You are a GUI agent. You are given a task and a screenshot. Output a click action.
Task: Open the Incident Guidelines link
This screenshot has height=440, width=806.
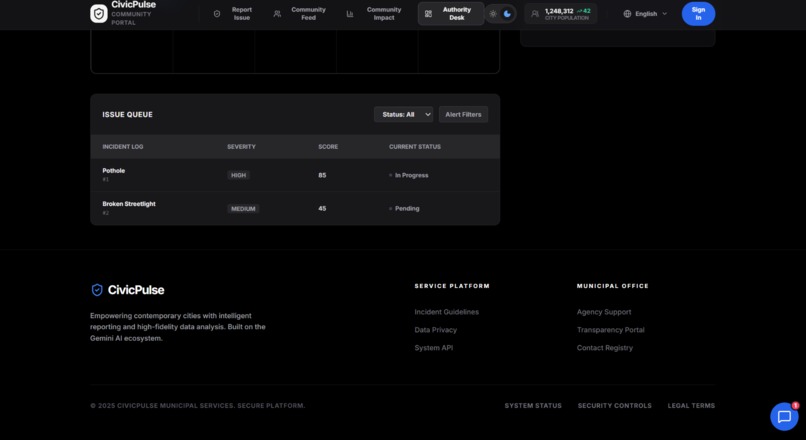[447, 312]
